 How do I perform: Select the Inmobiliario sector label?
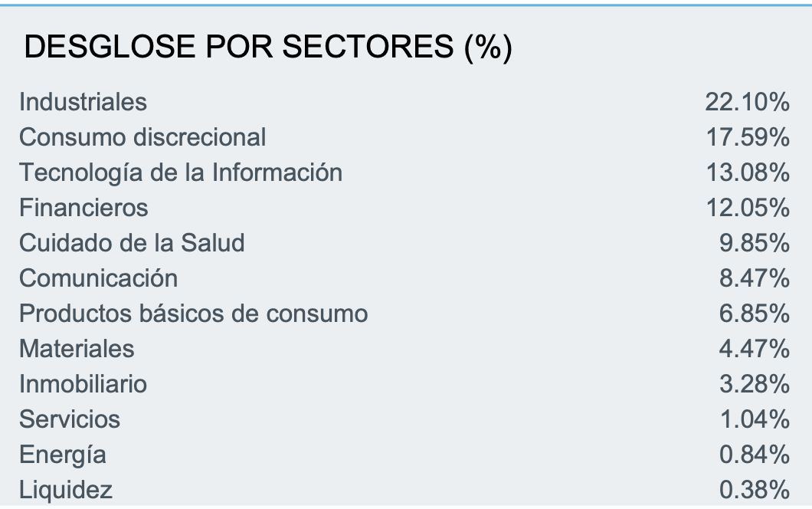pos(83,384)
